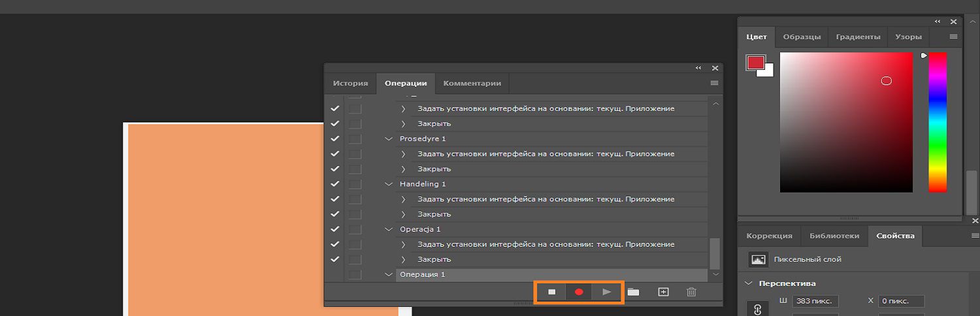Viewport: 980px width, 316px height.
Task: Collapse the Prosedyre 1 action
Action: (389, 139)
